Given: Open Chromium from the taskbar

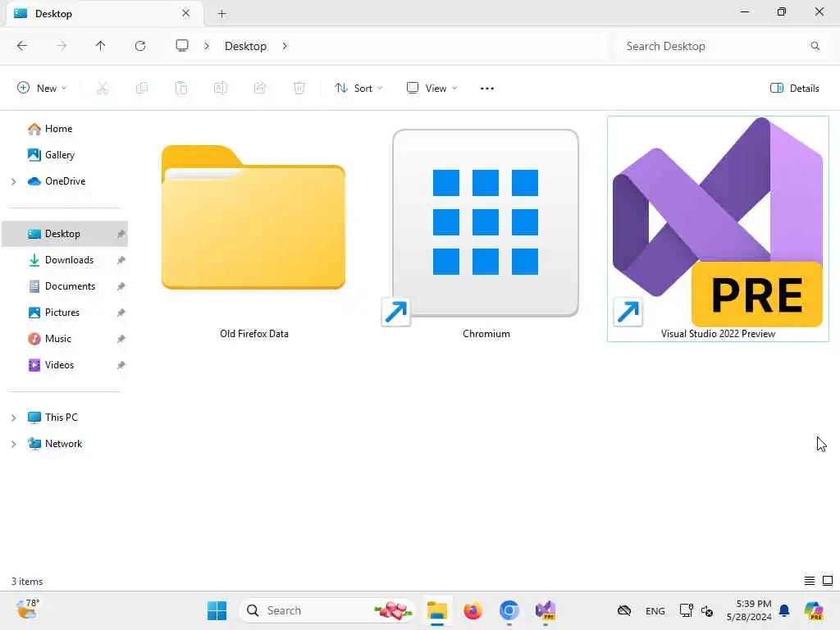Looking at the screenshot, I should coord(509,610).
